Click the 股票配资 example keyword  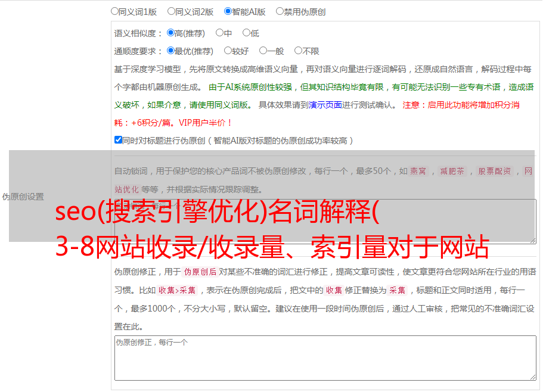point(494,171)
